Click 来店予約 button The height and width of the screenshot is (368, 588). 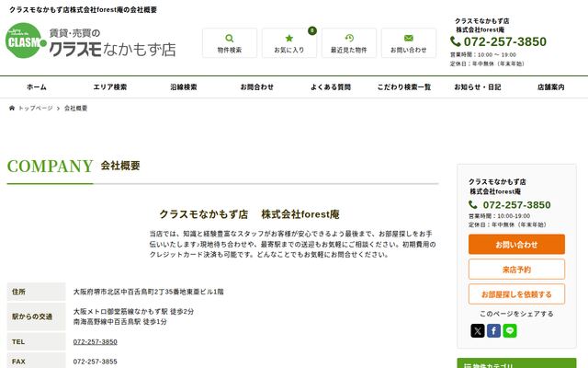click(516, 270)
